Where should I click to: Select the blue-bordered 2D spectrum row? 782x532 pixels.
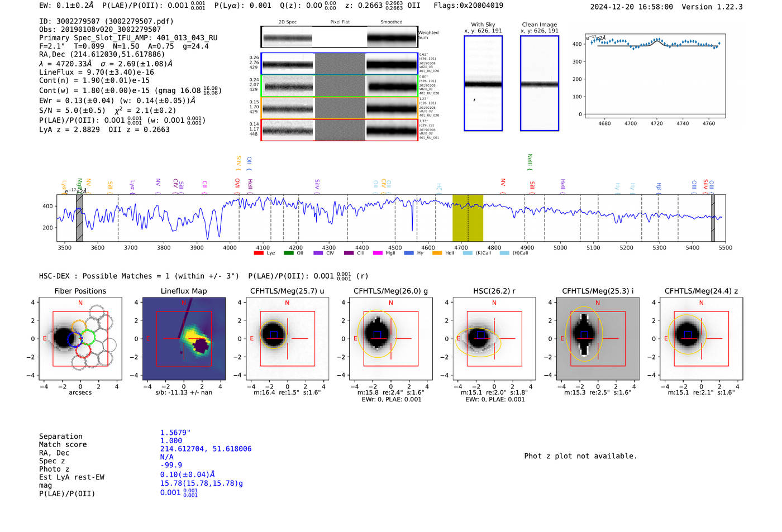[x=340, y=64]
